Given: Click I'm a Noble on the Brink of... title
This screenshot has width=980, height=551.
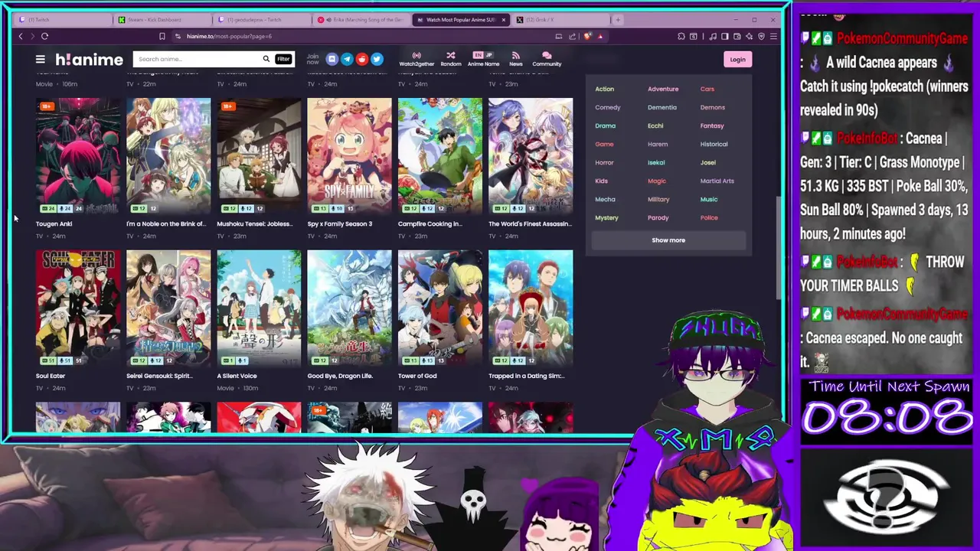Looking at the screenshot, I should tap(166, 224).
